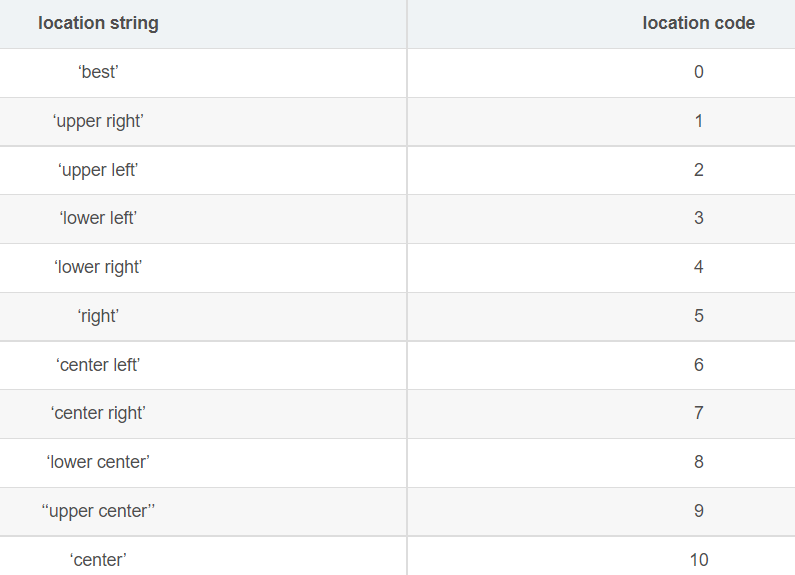Click the 'location string' column header
Viewport: 795px width, 575px height.
(x=98, y=23)
